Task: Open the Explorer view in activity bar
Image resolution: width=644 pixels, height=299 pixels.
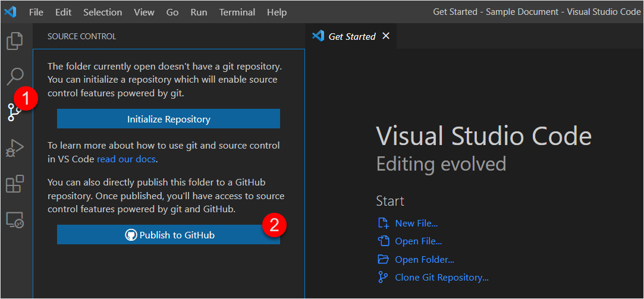Action: coord(15,41)
